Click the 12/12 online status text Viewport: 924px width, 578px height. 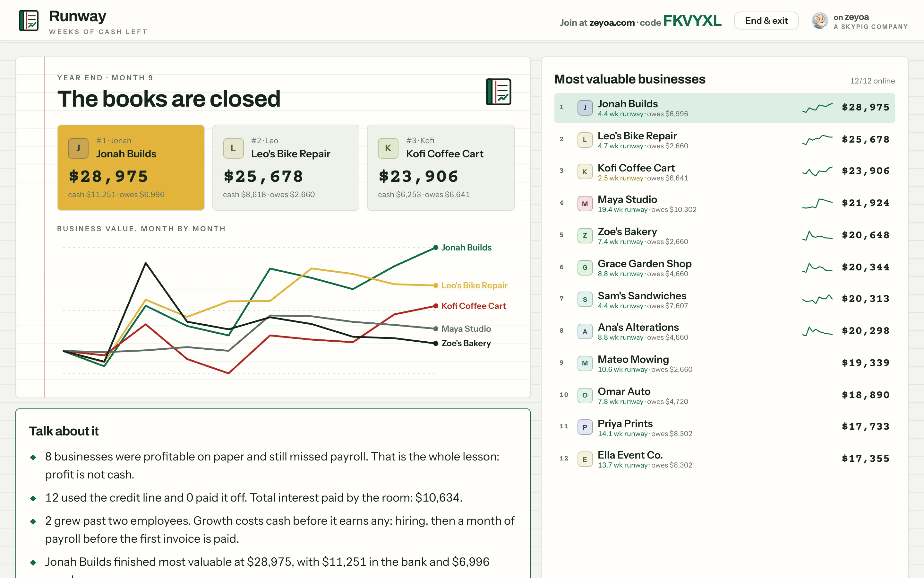[872, 81]
